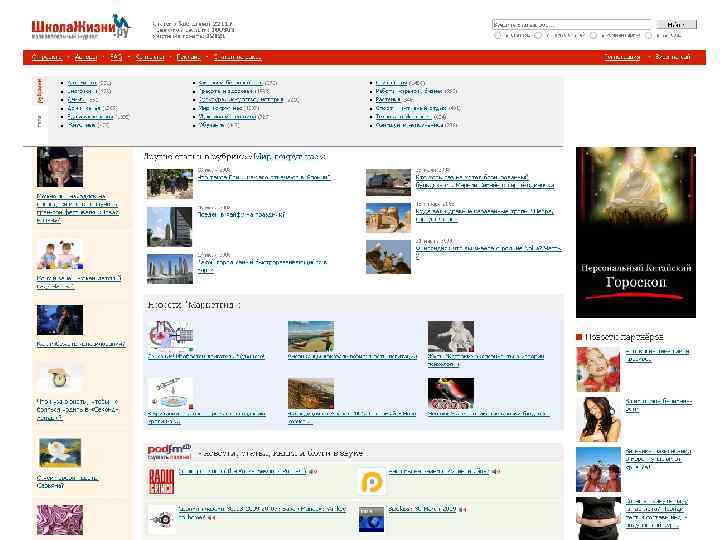Open Контакты in the red navigation bar

point(150,57)
